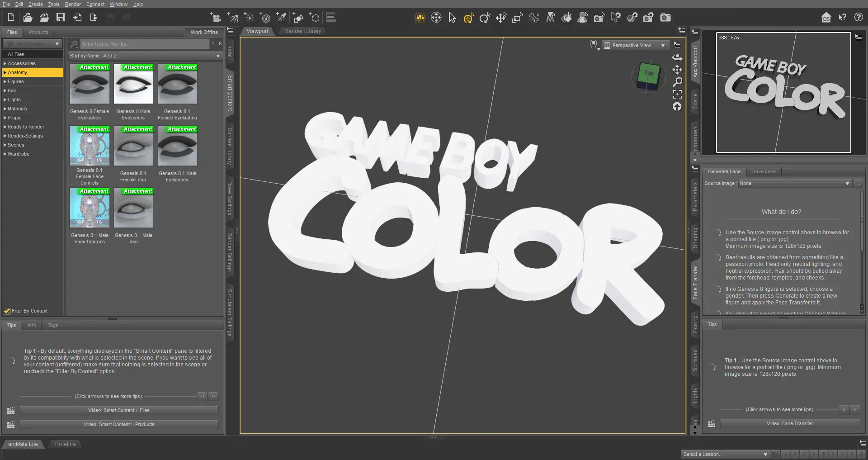The width and height of the screenshot is (868, 460).
Task: Toggle the Work Offline button
Action: pos(204,32)
